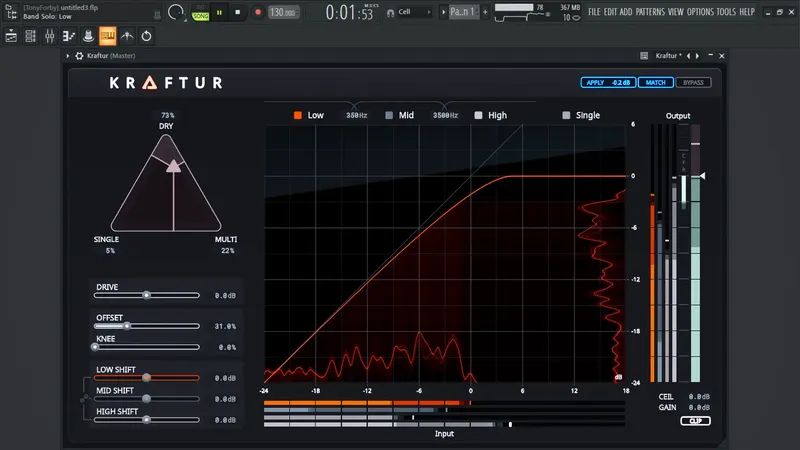The height and width of the screenshot is (450, 800).
Task: Open the mixer window icon
Action: (x=49, y=36)
